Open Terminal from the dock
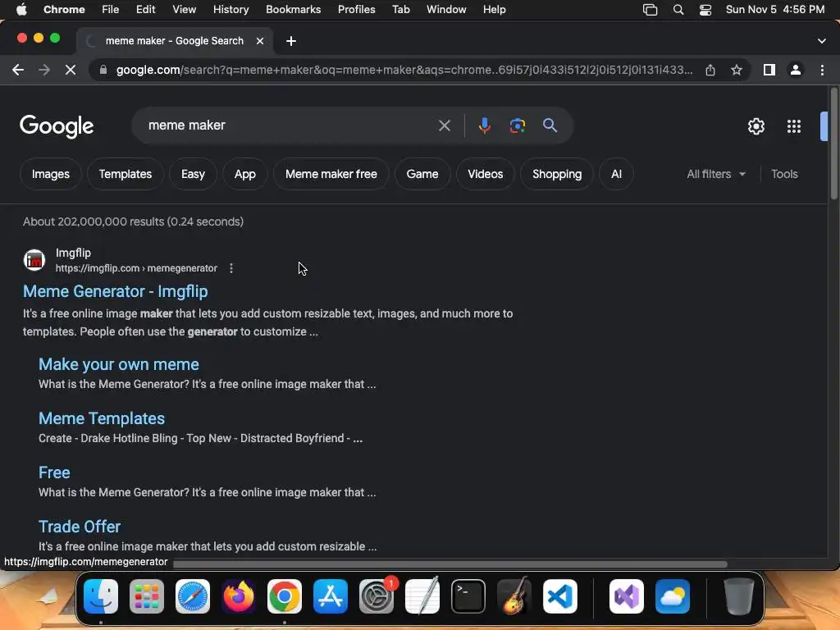This screenshot has width=840, height=630. (468, 596)
